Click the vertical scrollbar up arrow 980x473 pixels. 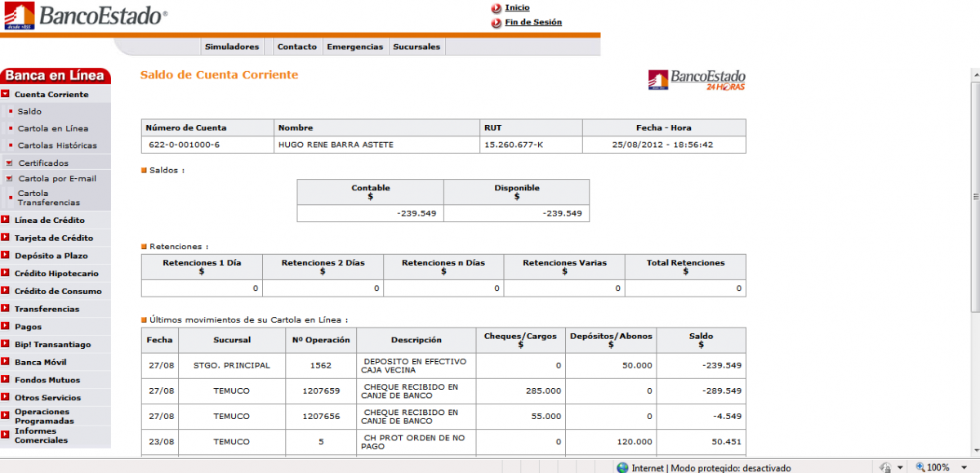[975, 74]
